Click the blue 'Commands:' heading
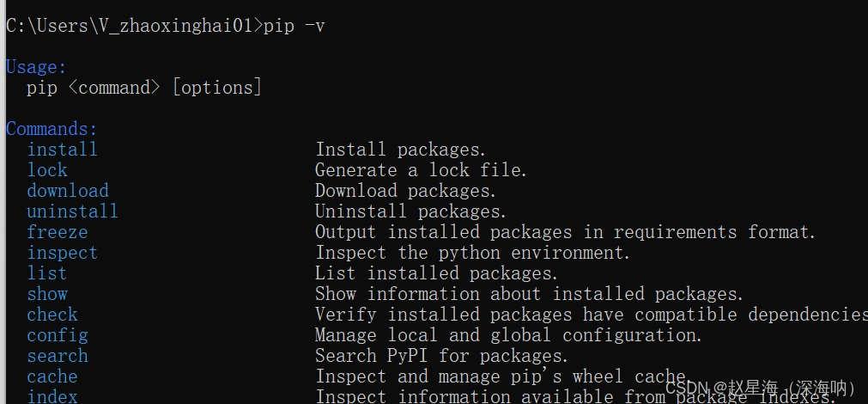 click(x=52, y=129)
